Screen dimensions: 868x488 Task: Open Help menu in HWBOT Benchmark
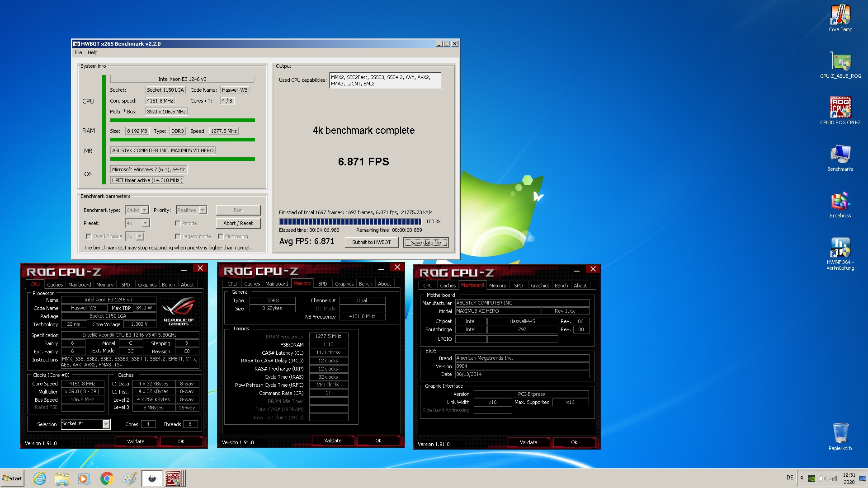92,52
